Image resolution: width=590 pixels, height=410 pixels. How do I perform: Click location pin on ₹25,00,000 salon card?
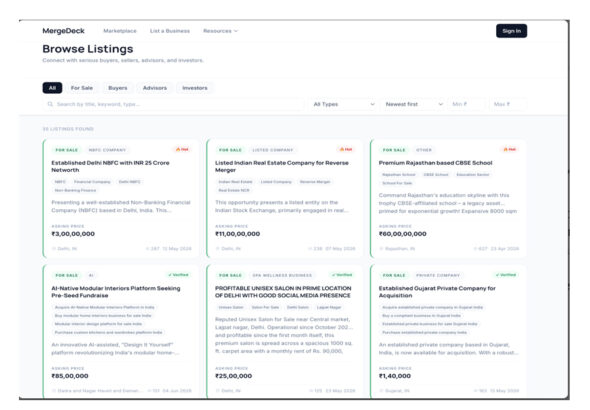217,391
